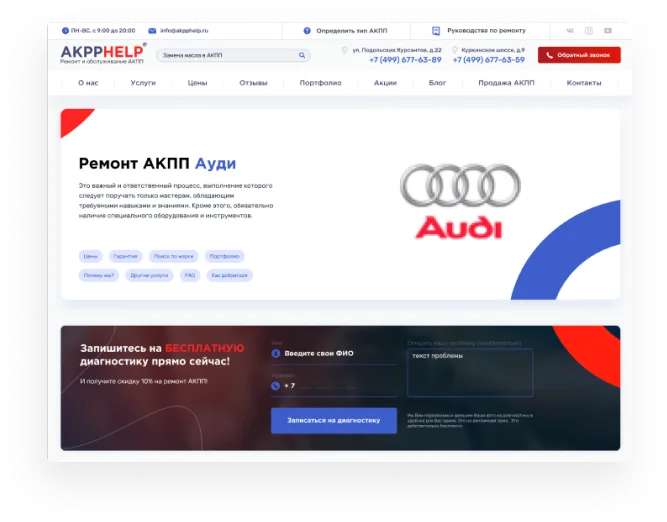
Task: Open Продажа АКПП menu item
Action: tap(506, 83)
